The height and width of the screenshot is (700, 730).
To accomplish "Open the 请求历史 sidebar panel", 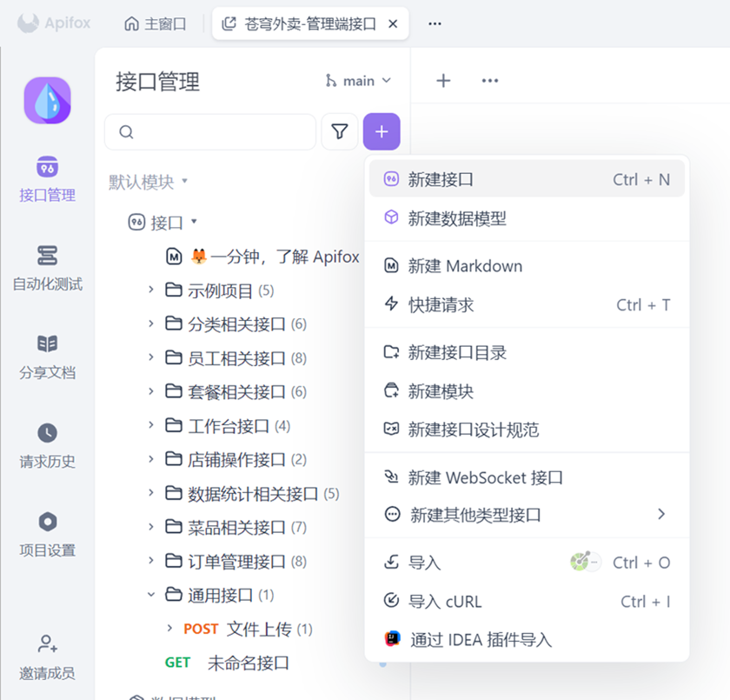I will tap(48, 445).
